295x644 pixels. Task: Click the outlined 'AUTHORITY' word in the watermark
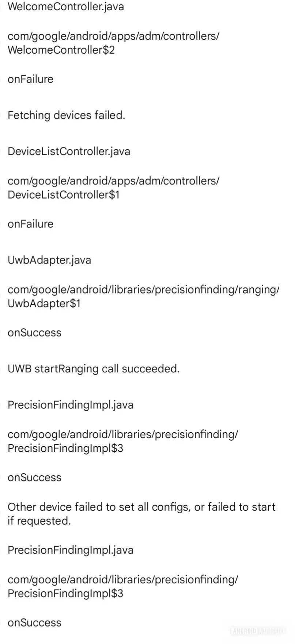[x=271, y=630]
